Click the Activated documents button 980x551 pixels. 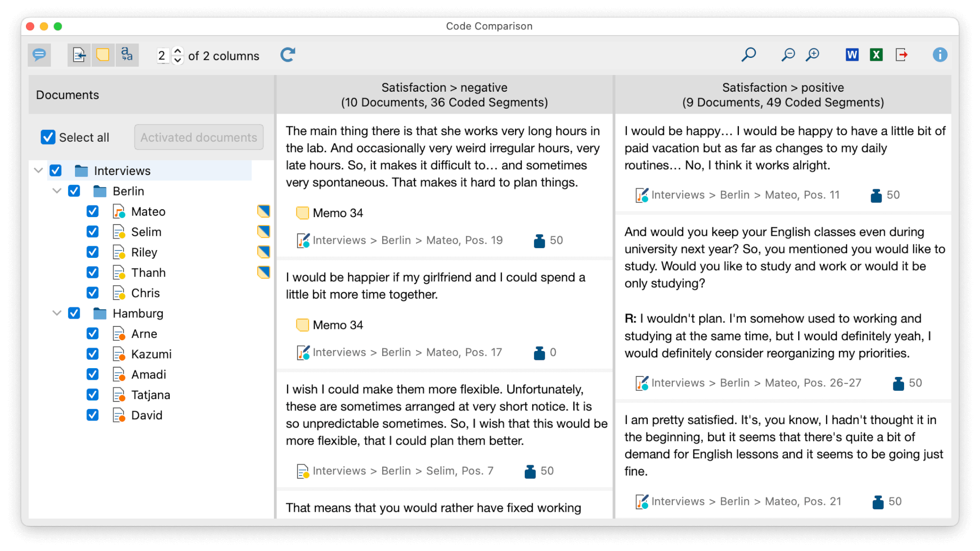coord(198,137)
